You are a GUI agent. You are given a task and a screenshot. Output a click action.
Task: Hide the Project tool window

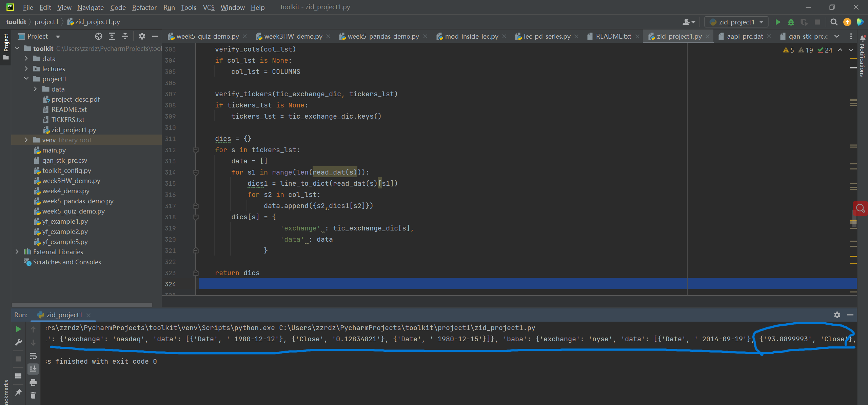(x=155, y=36)
